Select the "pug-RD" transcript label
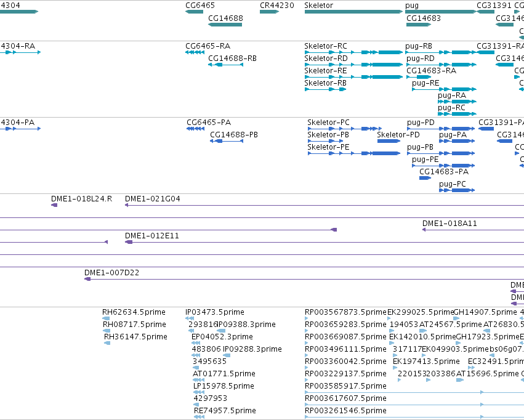This screenshot has width=524, height=420. [x=421, y=58]
